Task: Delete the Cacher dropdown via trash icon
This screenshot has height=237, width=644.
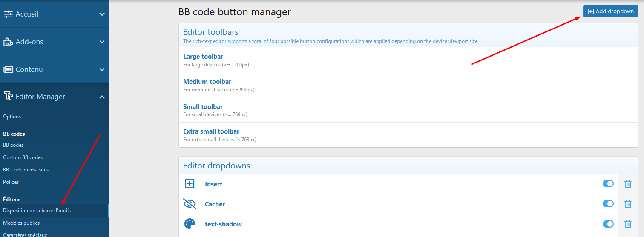Action: click(x=628, y=204)
